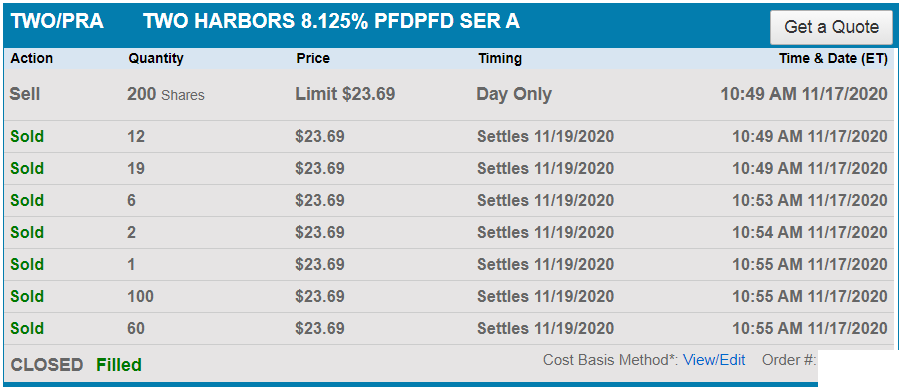This screenshot has width=903, height=391.
Task: Click the Price column header
Action: 313,58
